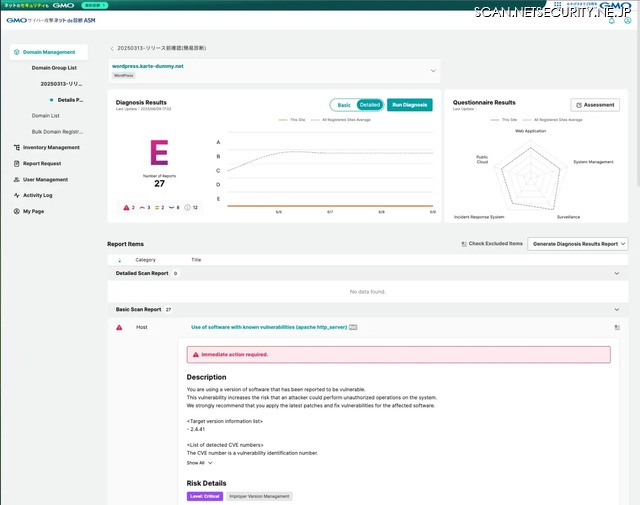Open Generate Diagnosis Results Report dropdown
The height and width of the screenshot is (505, 640).
[x=579, y=243]
